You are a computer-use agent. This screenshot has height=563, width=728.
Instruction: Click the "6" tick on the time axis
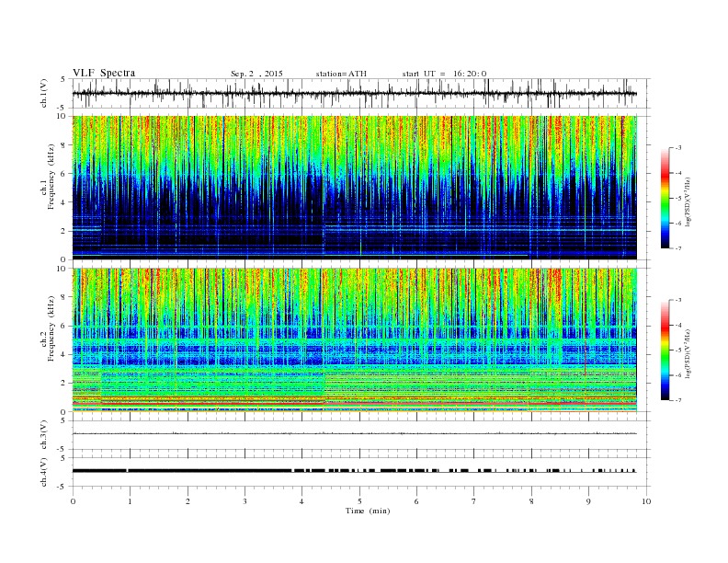click(416, 501)
